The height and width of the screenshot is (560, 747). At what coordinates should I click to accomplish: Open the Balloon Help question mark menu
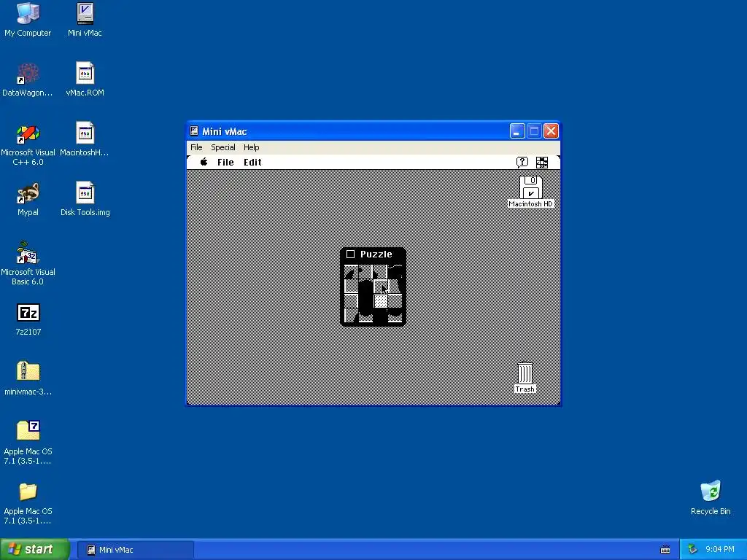pyautogui.click(x=522, y=163)
